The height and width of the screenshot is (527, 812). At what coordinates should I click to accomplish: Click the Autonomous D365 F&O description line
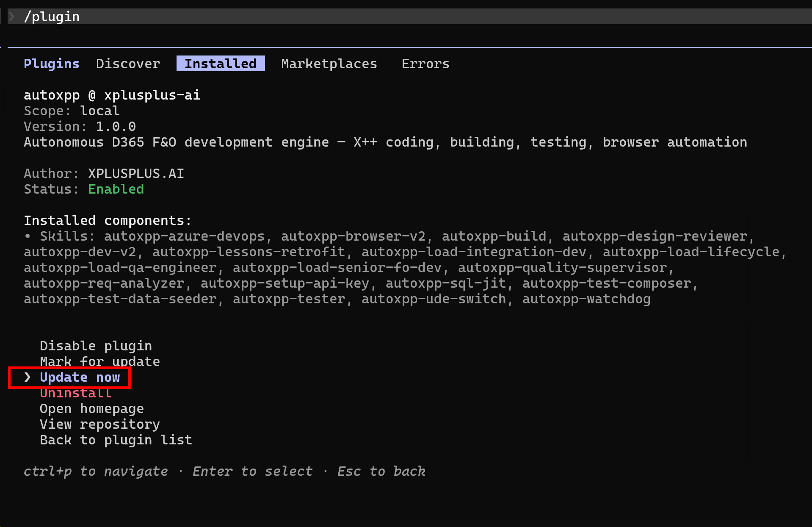pos(385,142)
